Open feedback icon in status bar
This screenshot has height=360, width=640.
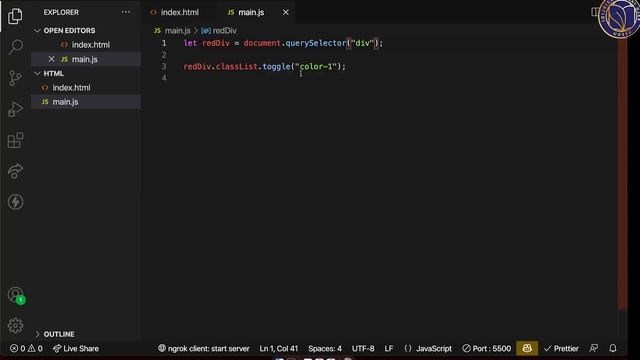(594, 348)
